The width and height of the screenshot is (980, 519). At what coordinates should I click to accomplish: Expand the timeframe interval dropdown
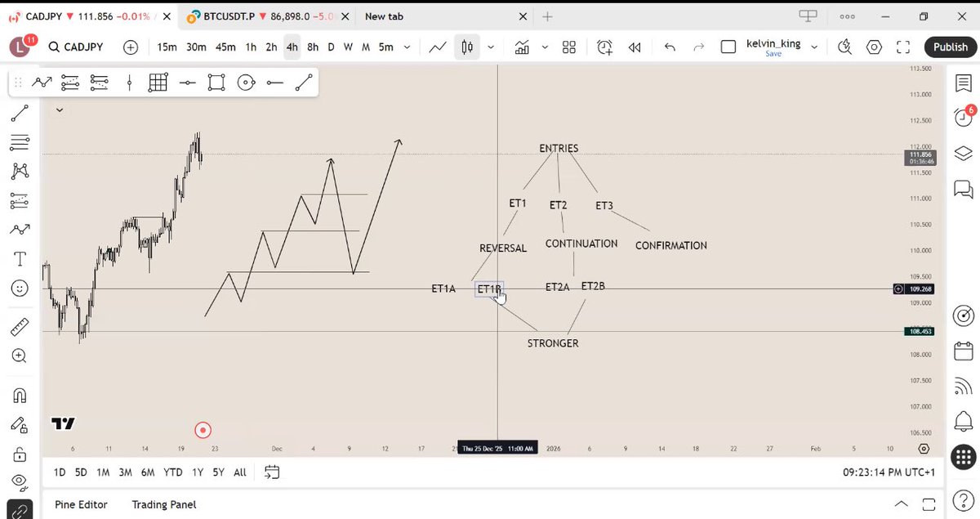(x=408, y=47)
